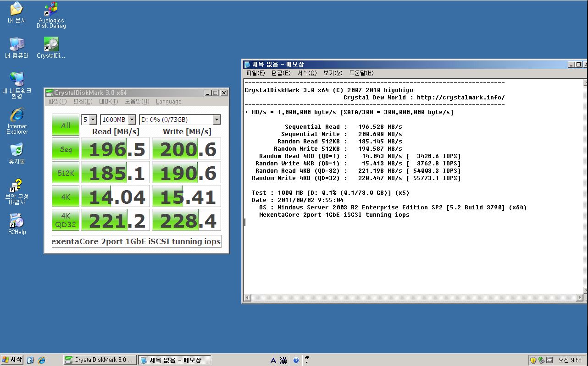Open the 내 문서 desktop icon

17,13
